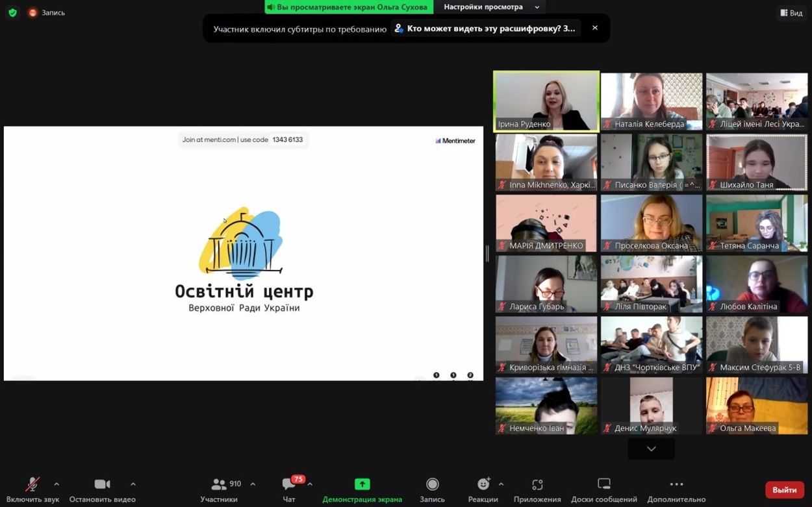812x507 pixels.
Task: Unmute with the Включить звук microphone icon
Action: pyautogui.click(x=32, y=484)
